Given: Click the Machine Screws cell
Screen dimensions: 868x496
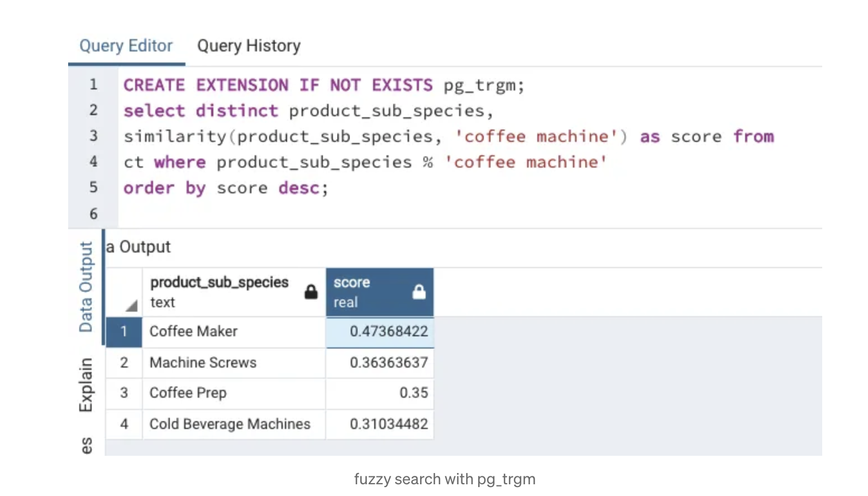Looking at the screenshot, I should 203,363.
